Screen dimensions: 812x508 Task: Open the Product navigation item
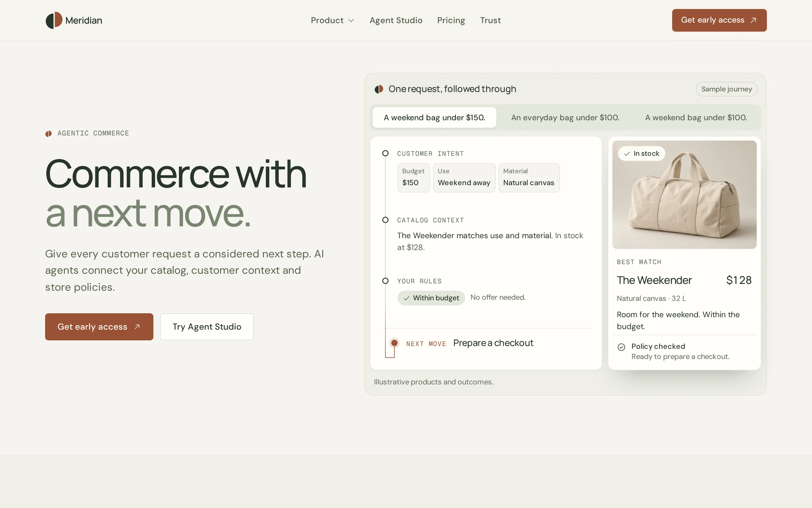(332, 21)
